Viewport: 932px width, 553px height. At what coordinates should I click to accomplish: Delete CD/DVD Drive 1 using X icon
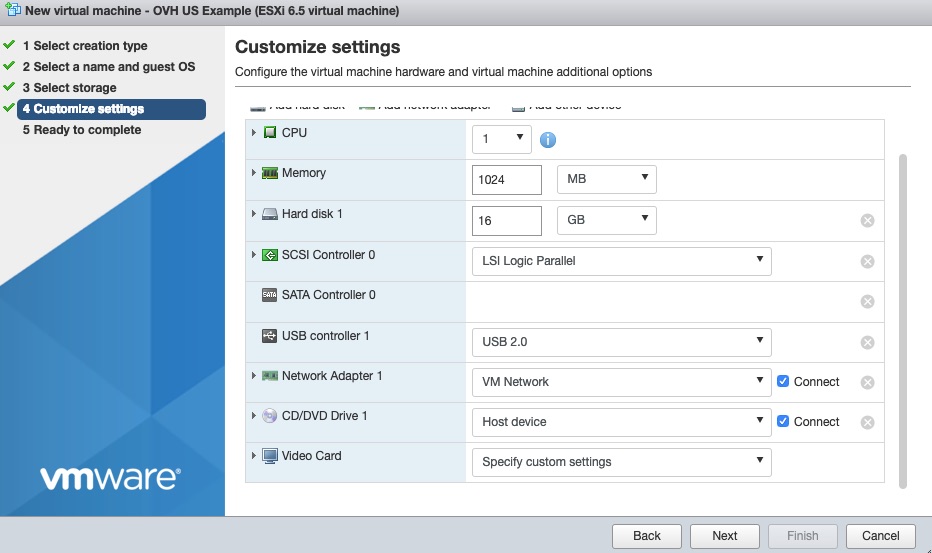pyautogui.click(x=867, y=422)
